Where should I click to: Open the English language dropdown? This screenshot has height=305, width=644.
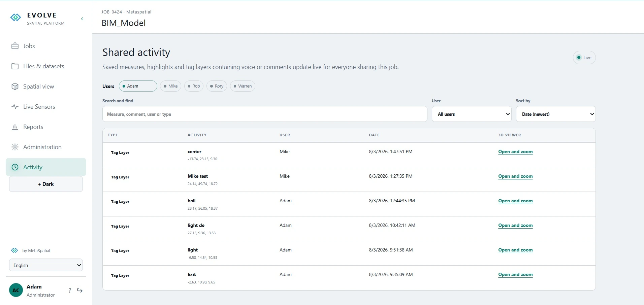[x=46, y=265]
